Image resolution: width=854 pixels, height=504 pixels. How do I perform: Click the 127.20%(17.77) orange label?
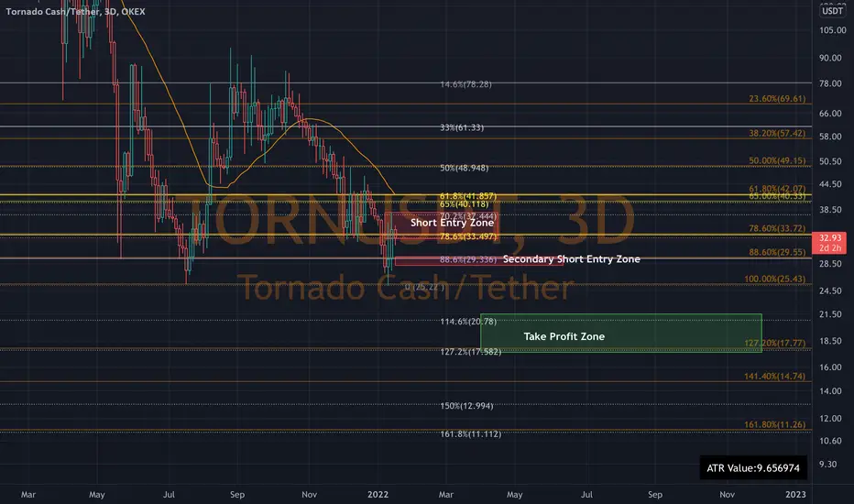[774, 343]
